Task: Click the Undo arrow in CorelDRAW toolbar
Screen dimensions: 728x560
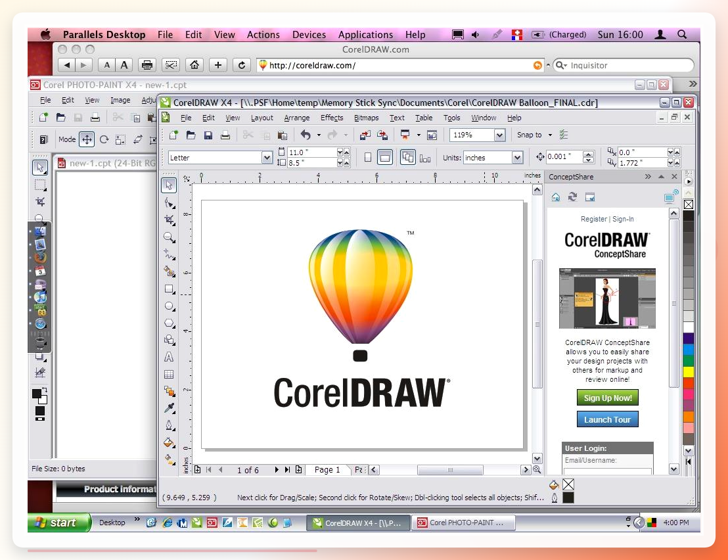Action: coord(306,135)
